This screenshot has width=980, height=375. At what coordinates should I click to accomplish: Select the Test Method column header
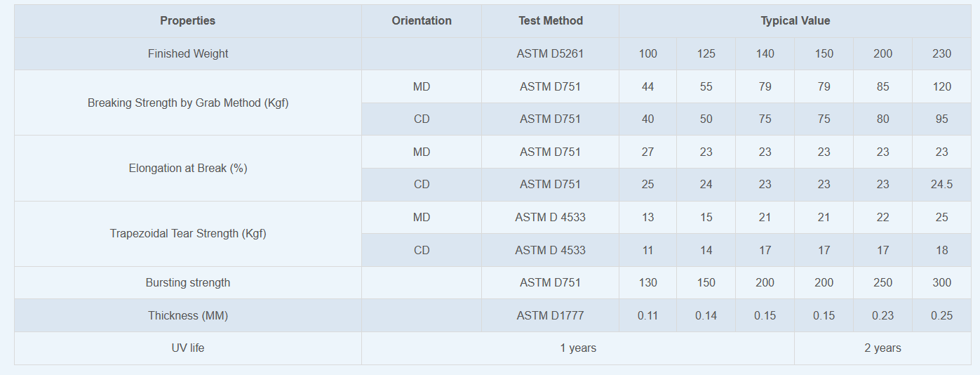click(x=550, y=21)
